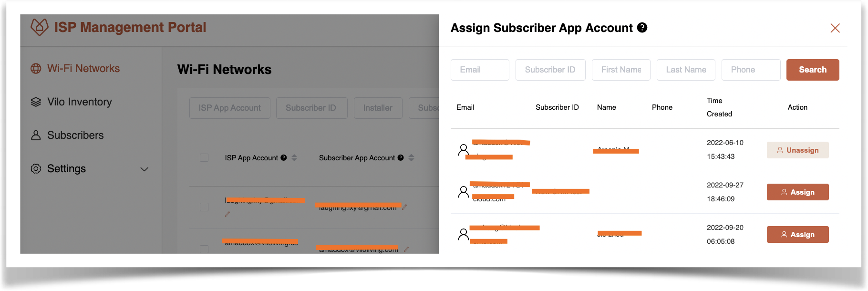Click the Last Name search field

686,70
